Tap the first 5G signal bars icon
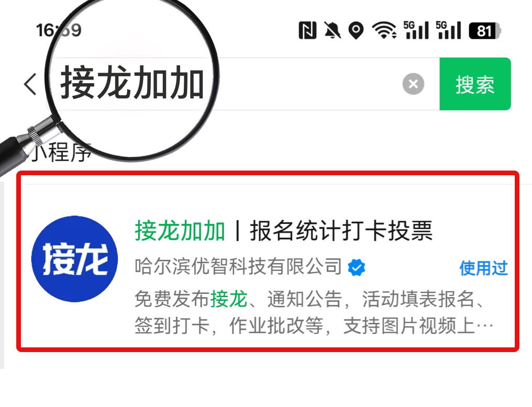The image size is (532, 407). click(x=416, y=30)
